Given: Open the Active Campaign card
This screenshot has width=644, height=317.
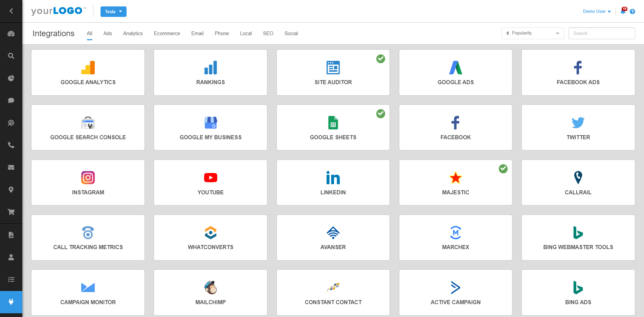Looking at the screenshot, I should (x=456, y=293).
